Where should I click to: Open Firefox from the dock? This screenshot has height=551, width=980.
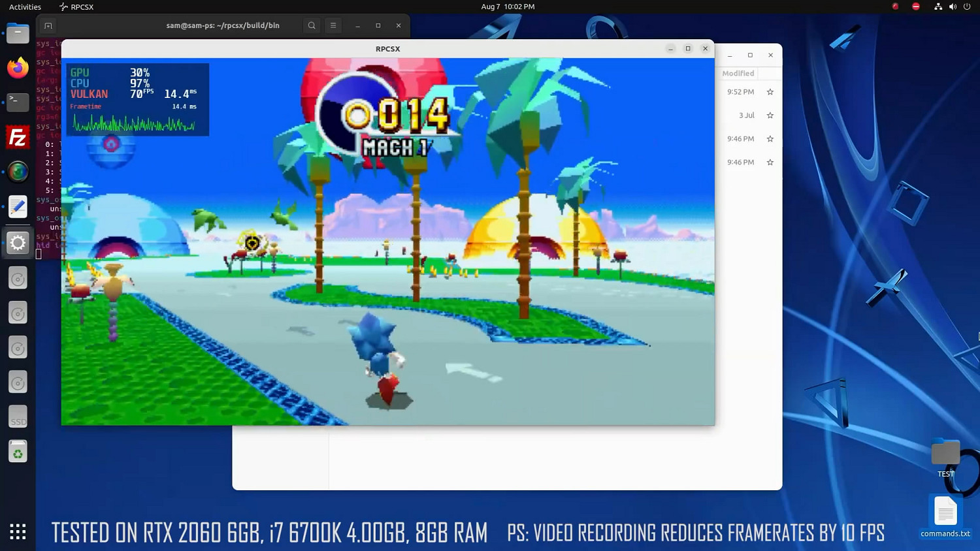point(18,68)
